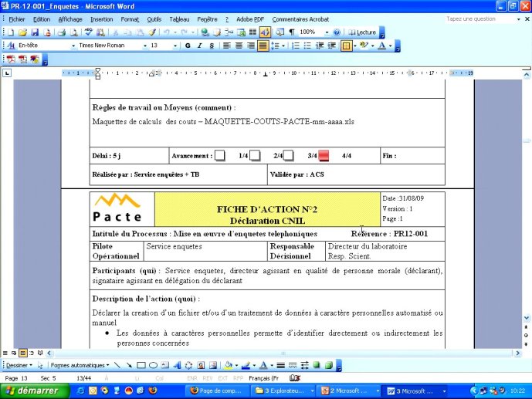Toggle justified text alignment
This screenshot has width=532, height=399.
(263, 46)
